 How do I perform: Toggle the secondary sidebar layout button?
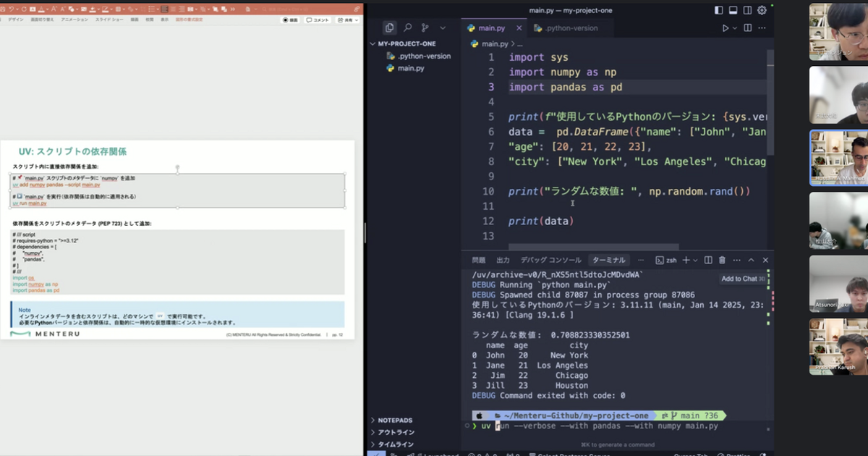click(x=747, y=10)
